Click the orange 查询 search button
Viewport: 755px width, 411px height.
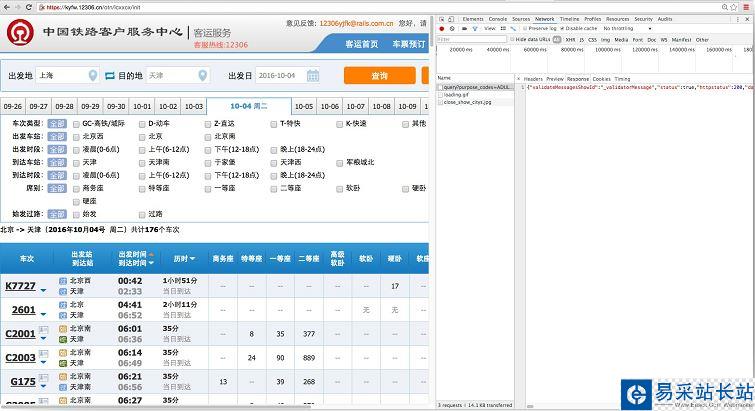[x=379, y=76]
